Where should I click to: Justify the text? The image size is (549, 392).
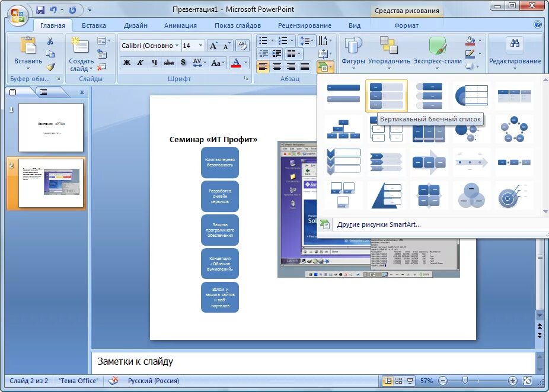click(x=305, y=66)
